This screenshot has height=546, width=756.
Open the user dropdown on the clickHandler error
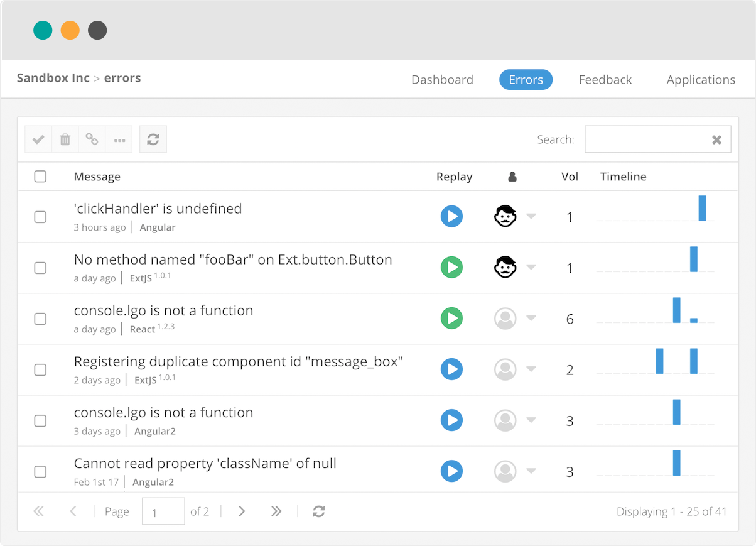pyautogui.click(x=531, y=217)
